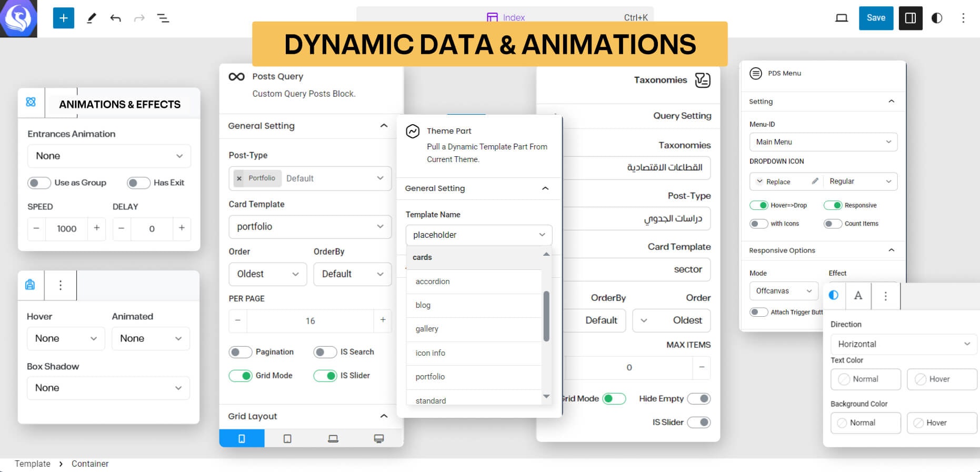This screenshot has width=980, height=472.
Task: Open vertical dots next to typography icon
Action: 886,296
